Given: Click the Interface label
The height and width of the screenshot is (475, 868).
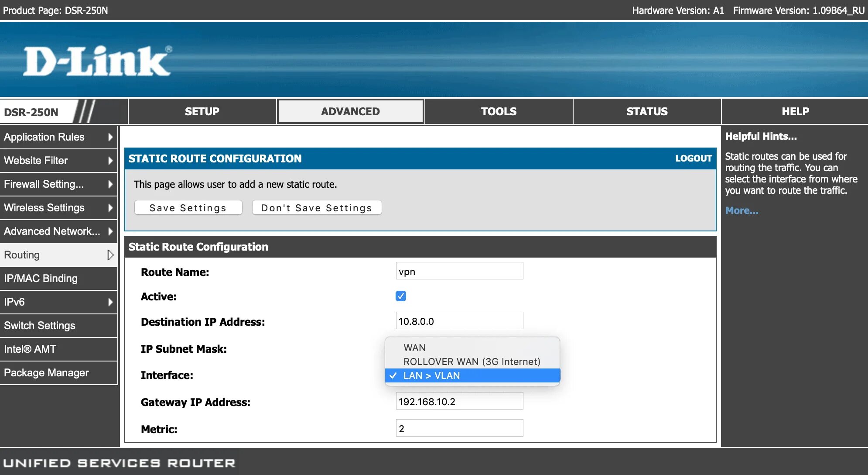Looking at the screenshot, I should [167, 375].
